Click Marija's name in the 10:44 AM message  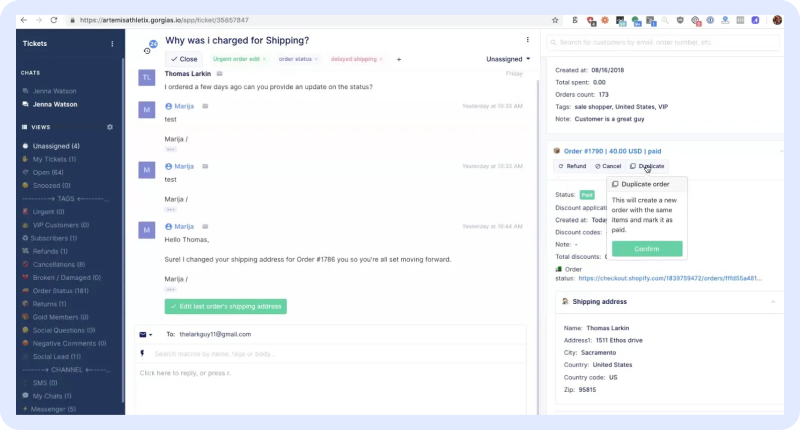point(184,226)
